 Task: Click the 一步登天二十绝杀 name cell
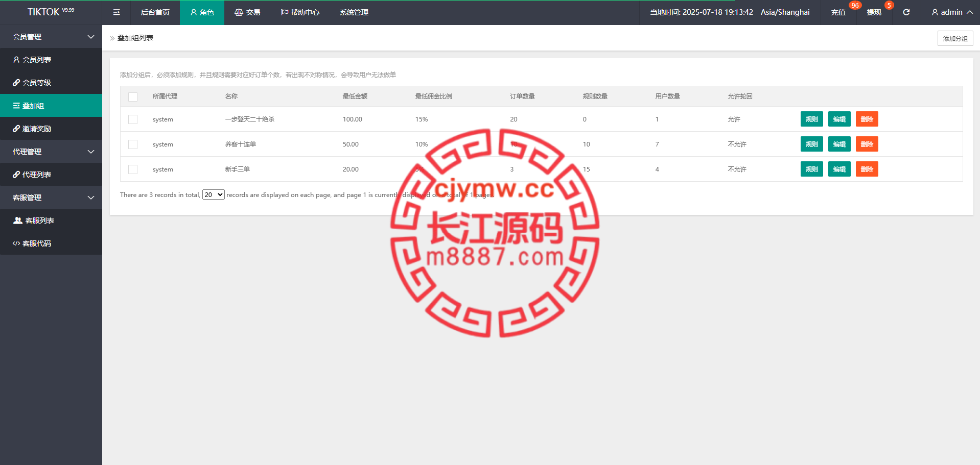click(x=250, y=119)
